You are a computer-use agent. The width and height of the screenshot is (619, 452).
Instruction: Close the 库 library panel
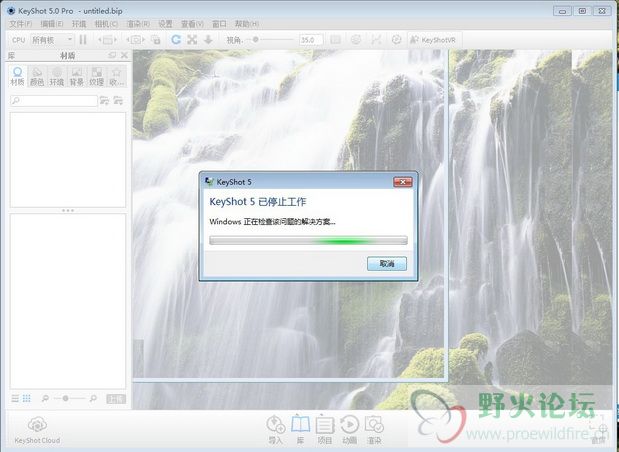click(x=124, y=55)
